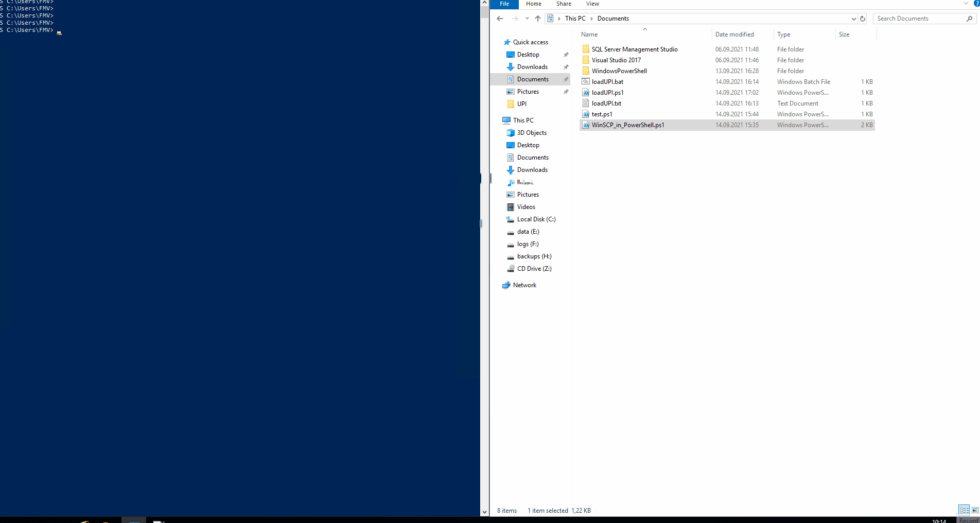Click into the Search Documents field
This screenshot has width=980, height=523.
(919, 19)
